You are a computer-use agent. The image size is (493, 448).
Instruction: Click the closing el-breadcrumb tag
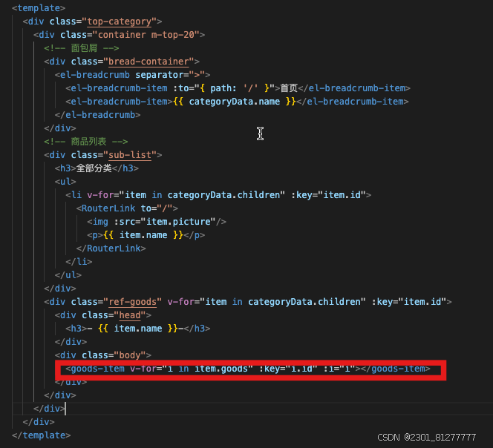pos(97,115)
